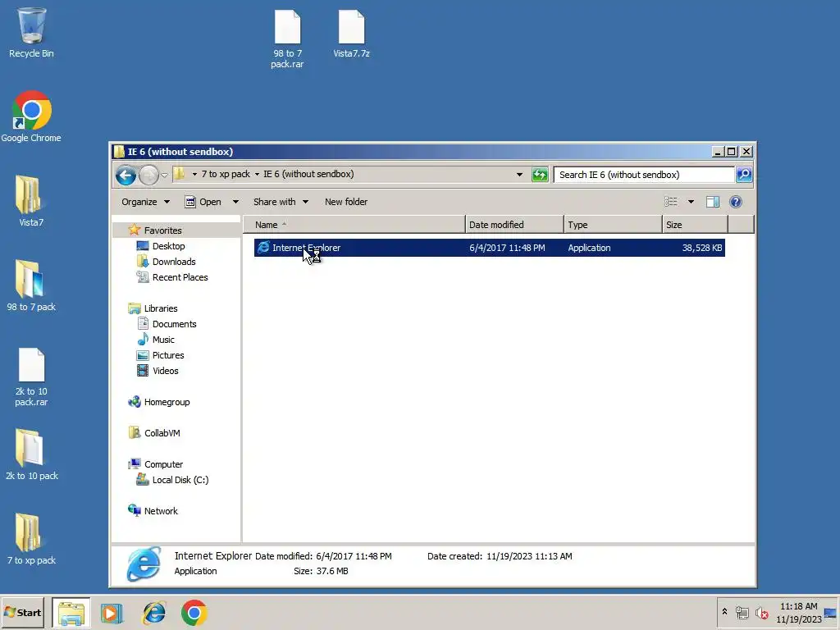Click the search magnifier button
840x630 pixels.
pyautogui.click(x=744, y=175)
